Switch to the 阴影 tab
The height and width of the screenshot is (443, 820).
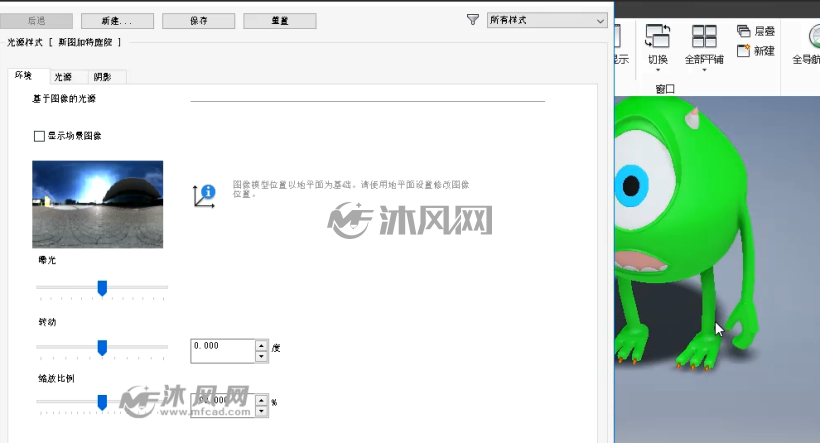[x=103, y=77]
